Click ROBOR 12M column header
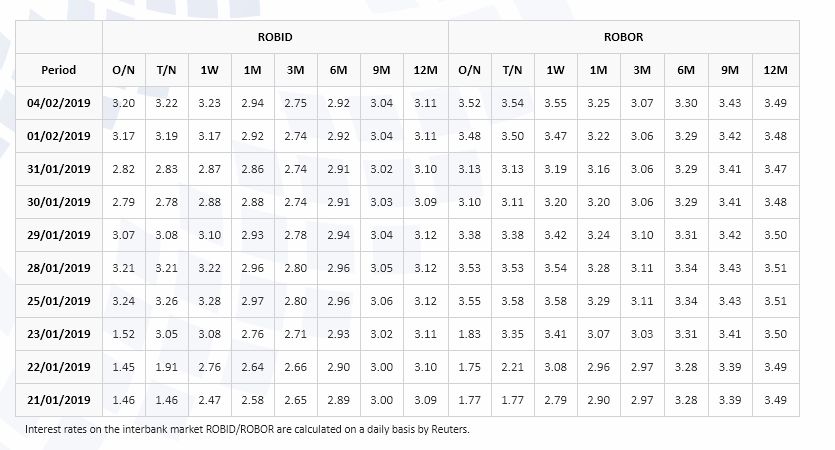The image size is (835, 450). pos(775,70)
